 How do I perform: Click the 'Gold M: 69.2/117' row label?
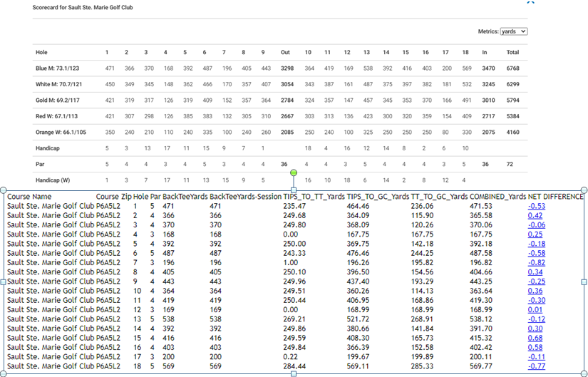tap(58, 100)
